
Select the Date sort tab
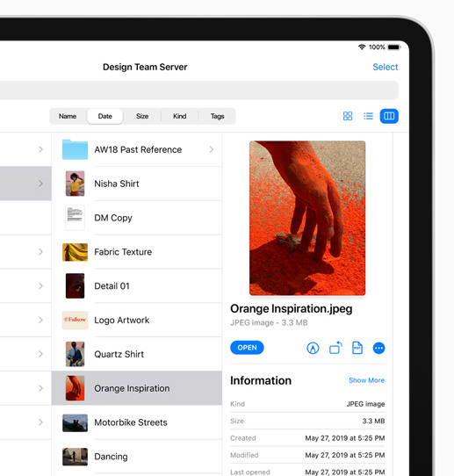click(x=105, y=116)
